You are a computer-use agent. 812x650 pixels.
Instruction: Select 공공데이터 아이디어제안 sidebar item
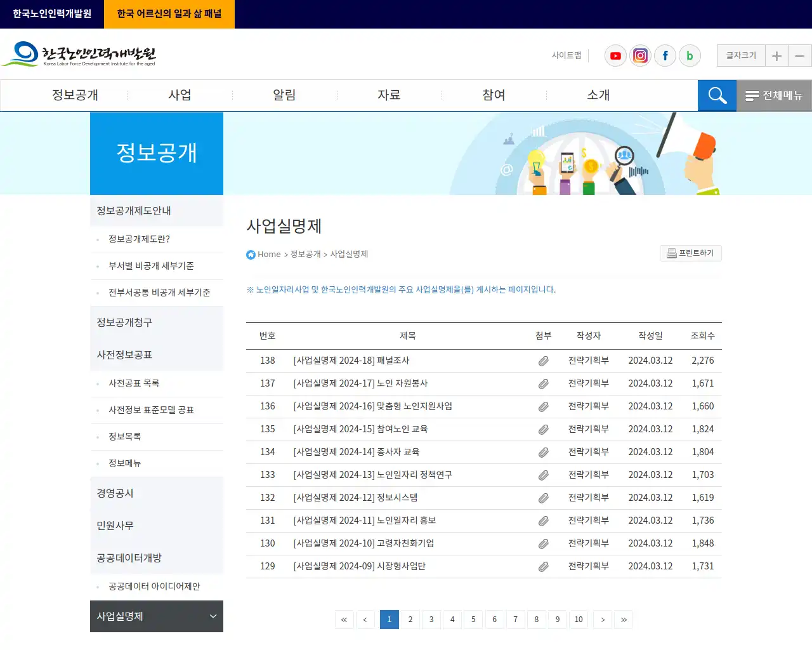coord(157,587)
